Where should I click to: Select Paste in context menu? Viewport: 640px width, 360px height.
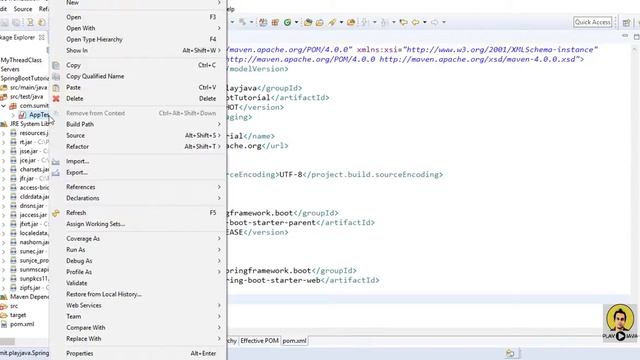tap(138, 87)
